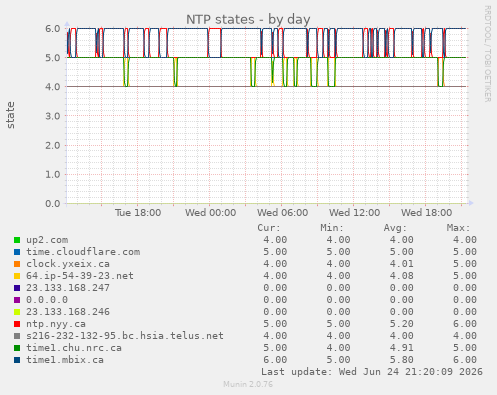Click the 'Wed 12:00' x-axis label

click(355, 213)
